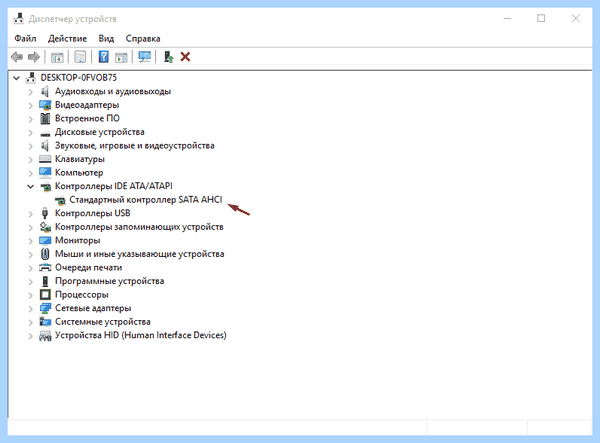Image resolution: width=600 pixels, height=443 pixels.
Task: Click the Видеоадаптеры display adapter icon
Action: pyautogui.click(x=45, y=105)
